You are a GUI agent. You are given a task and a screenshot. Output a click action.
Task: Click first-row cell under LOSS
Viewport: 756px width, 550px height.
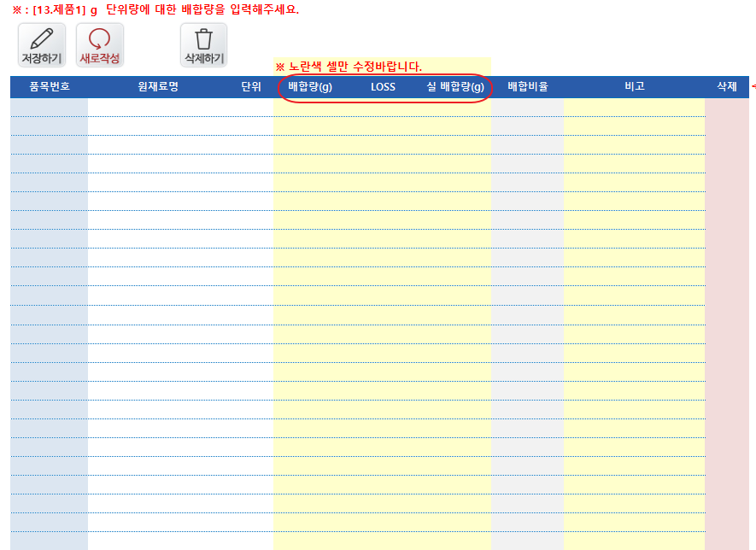(383, 108)
